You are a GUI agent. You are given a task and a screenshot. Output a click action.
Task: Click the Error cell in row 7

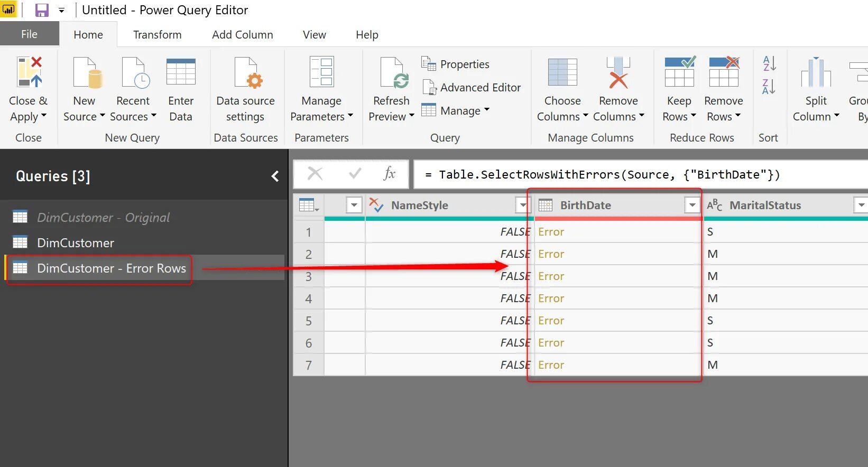click(618, 365)
